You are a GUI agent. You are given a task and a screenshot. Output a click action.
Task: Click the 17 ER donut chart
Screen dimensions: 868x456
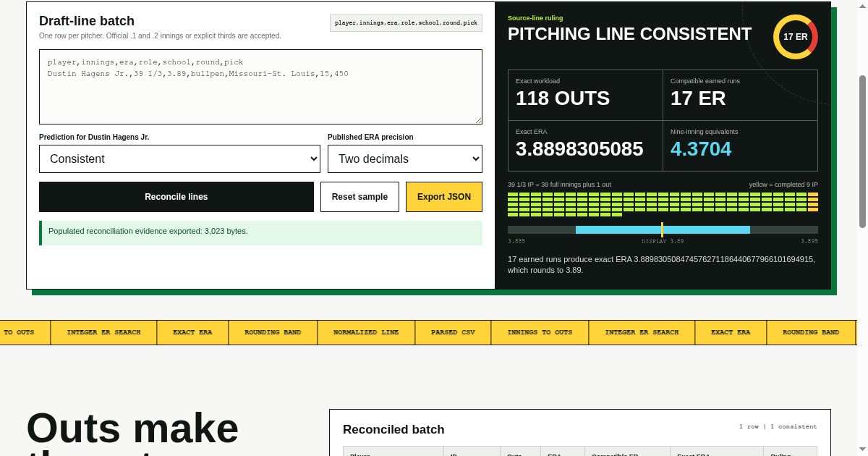coord(796,37)
